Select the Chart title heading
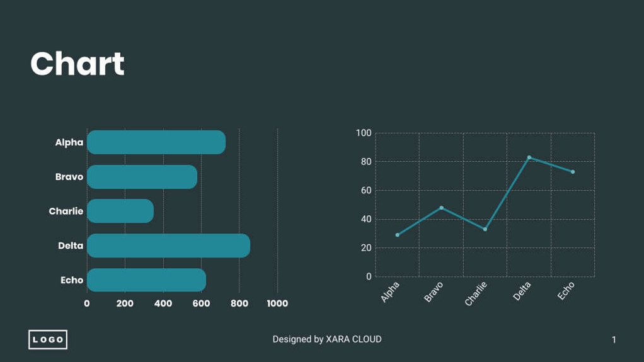Viewport: 644px width, 362px height. 78,64
